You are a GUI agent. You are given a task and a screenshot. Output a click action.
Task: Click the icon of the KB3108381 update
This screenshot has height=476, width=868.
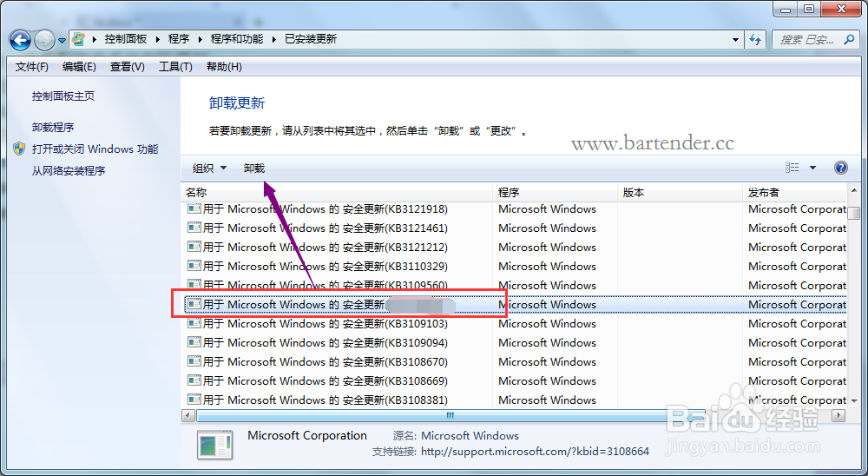click(194, 400)
